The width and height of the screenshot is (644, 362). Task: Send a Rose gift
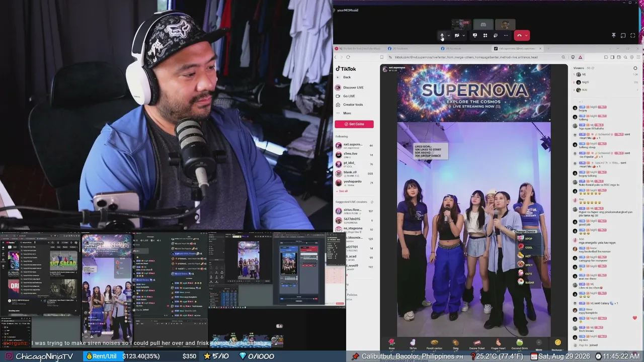(391, 344)
